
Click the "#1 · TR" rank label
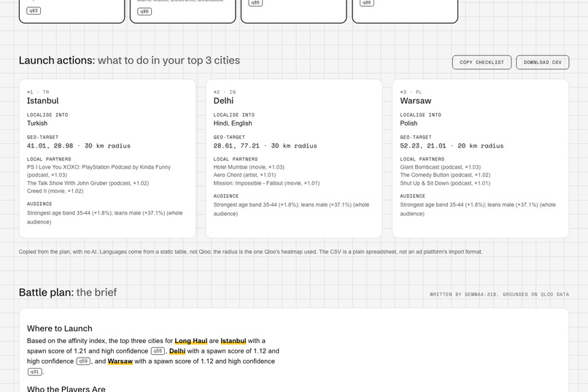point(38,92)
